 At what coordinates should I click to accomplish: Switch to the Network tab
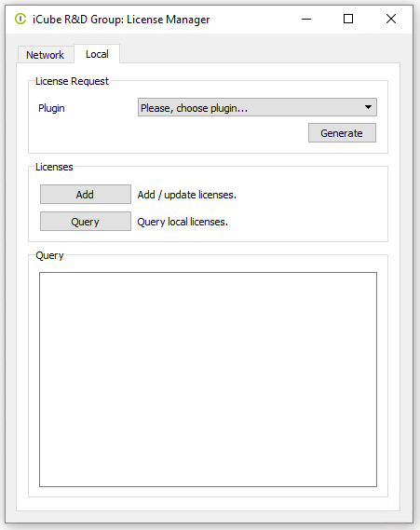(46, 55)
